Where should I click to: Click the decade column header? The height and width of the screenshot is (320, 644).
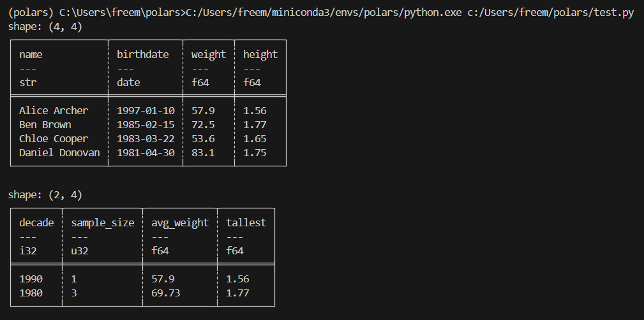click(36, 222)
